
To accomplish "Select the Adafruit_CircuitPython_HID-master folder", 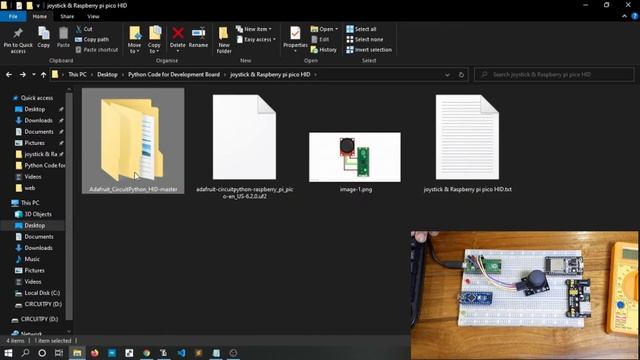I will click(133, 141).
